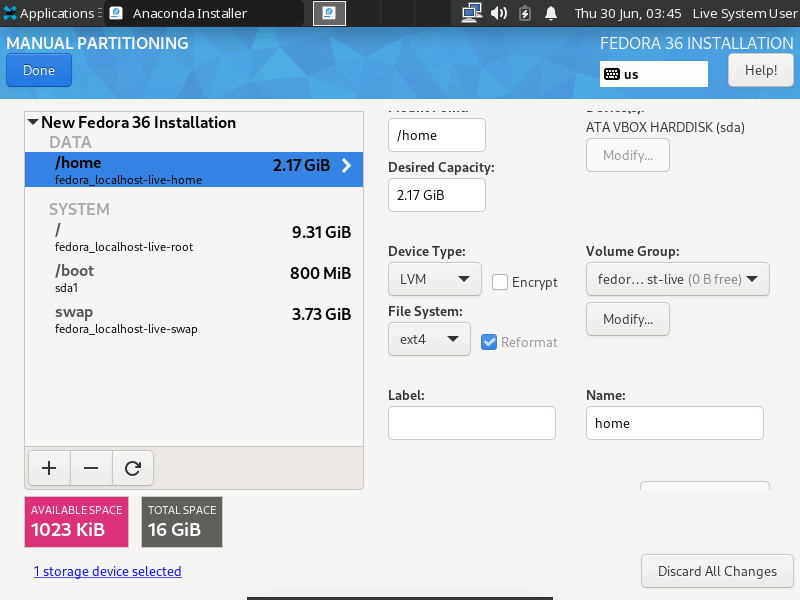
Task: Click the battery power tray icon
Action: [x=526, y=14]
